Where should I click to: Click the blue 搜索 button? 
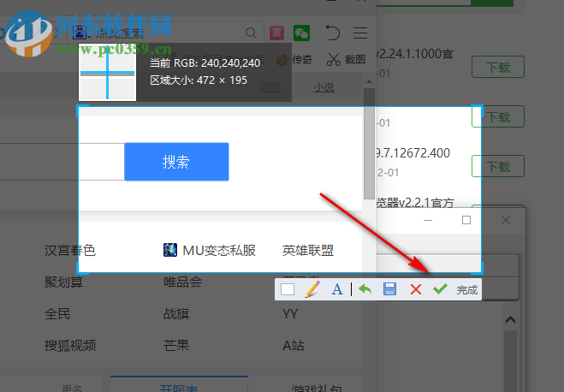(176, 162)
